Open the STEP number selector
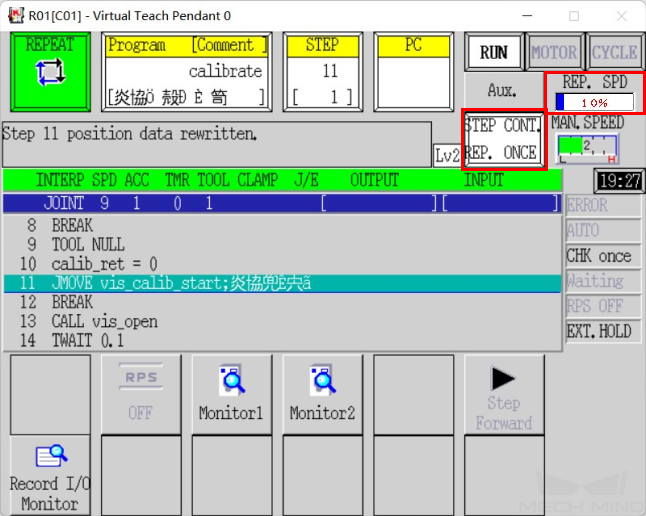Image resolution: width=646 pixels, height=516 pixels. [x=323, y=72]
